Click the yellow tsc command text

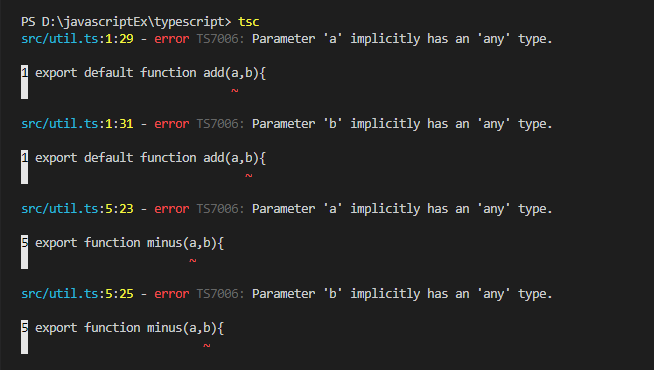coord(249,22)
